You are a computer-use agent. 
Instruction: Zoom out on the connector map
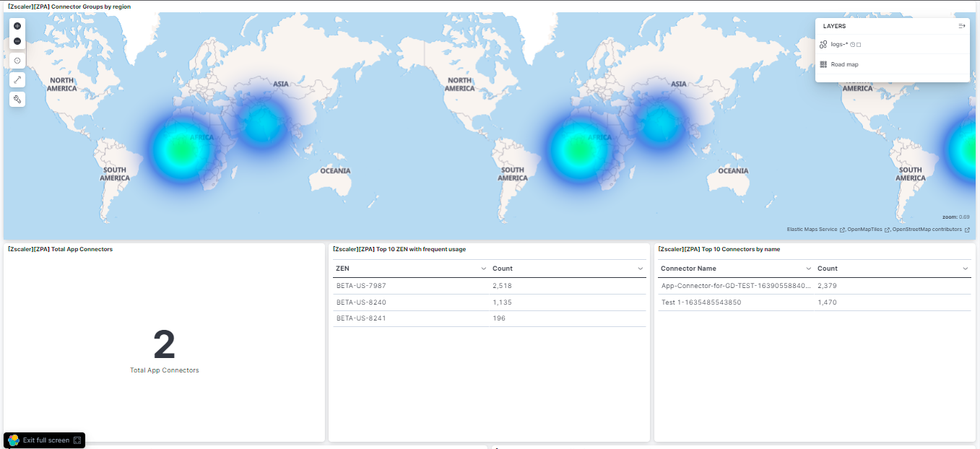pyautogui.click(x=17, y=41)
